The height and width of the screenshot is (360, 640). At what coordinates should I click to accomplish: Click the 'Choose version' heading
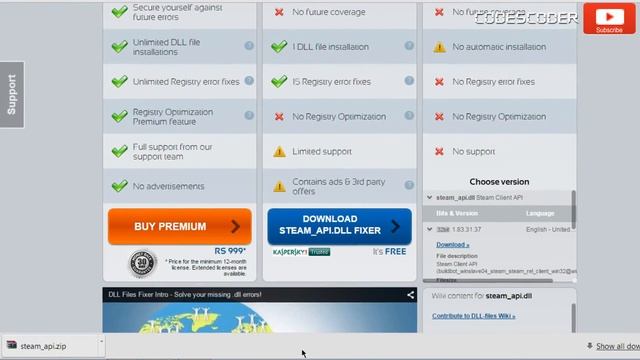499,182
